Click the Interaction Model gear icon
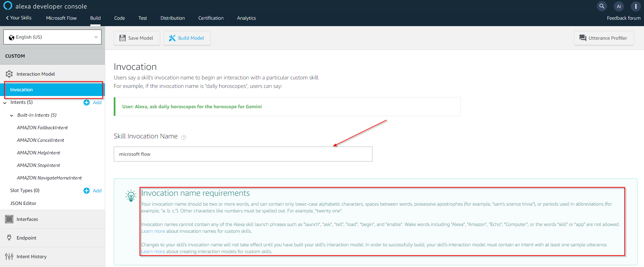Viewport: 644px width, 267px height. (9, 74)
